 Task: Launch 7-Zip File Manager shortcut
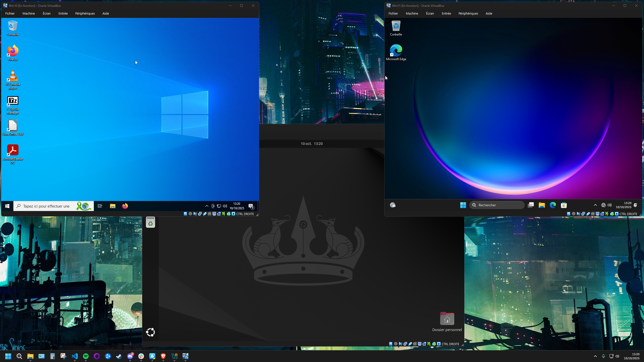13,101
